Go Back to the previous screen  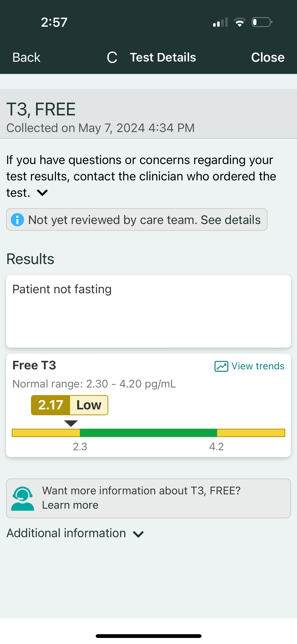(x=26, y=57)
